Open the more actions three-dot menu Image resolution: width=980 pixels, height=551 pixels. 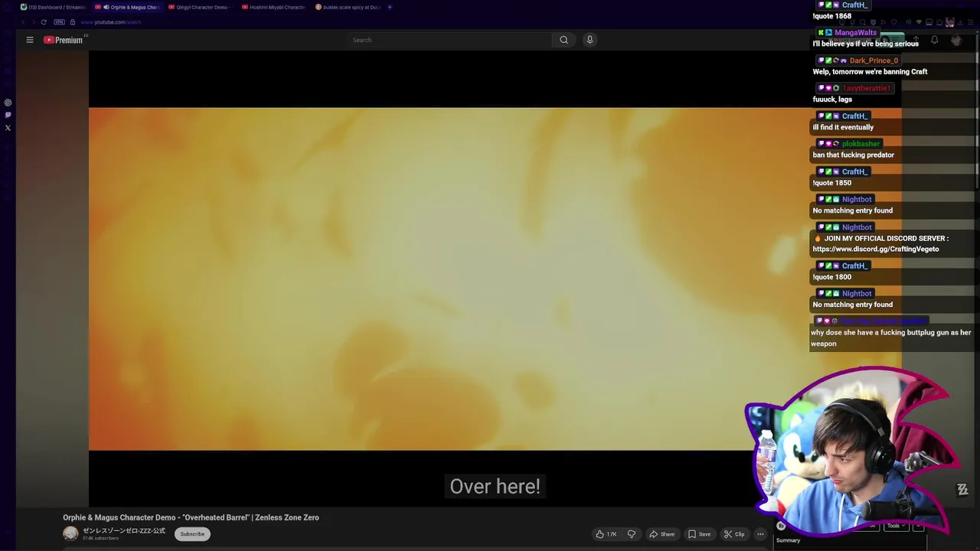(760, 534)
